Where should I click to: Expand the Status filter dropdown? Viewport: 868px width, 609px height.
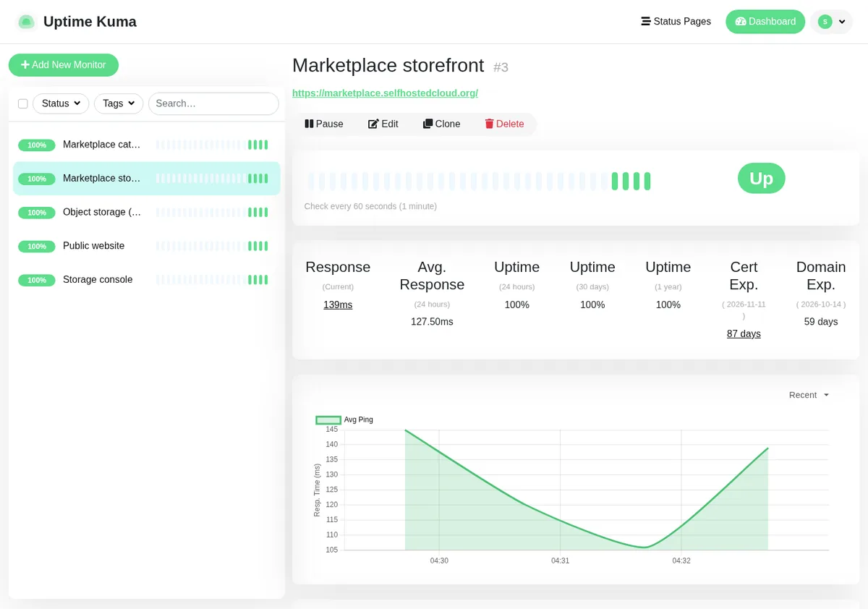pyautogui.click(x=61, y=103)
